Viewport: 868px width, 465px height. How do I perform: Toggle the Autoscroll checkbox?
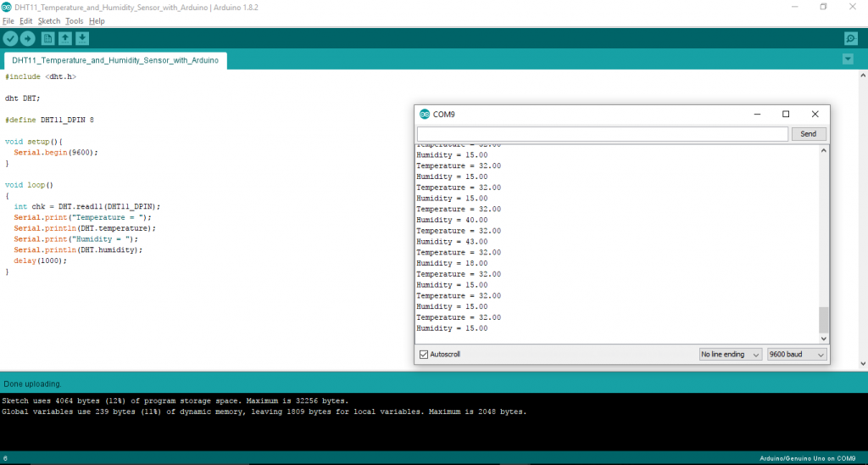click(424, 355)
